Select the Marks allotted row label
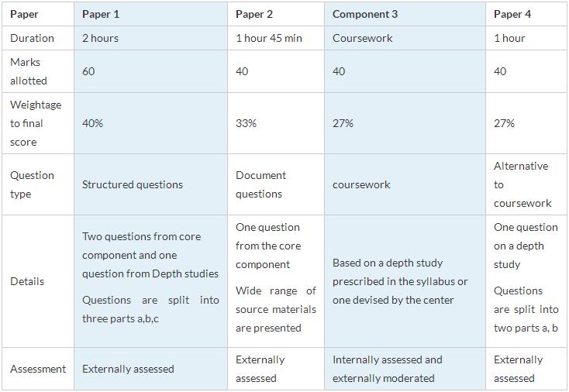 click(x=29, y=71)
